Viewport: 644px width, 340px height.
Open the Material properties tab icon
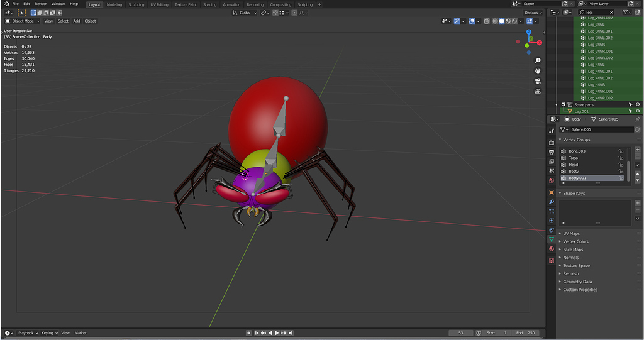click(x=552, y=249)
